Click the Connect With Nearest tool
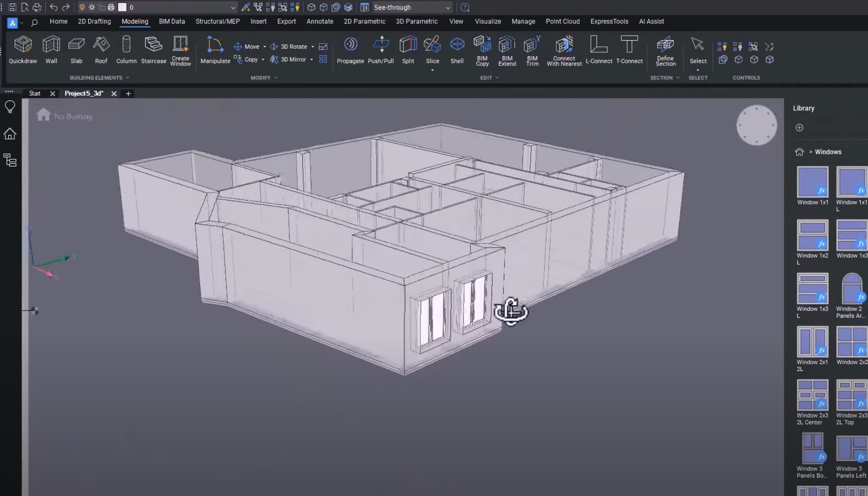Image resolution: width=868 pixels, height=496 pixels. (563, 50)
